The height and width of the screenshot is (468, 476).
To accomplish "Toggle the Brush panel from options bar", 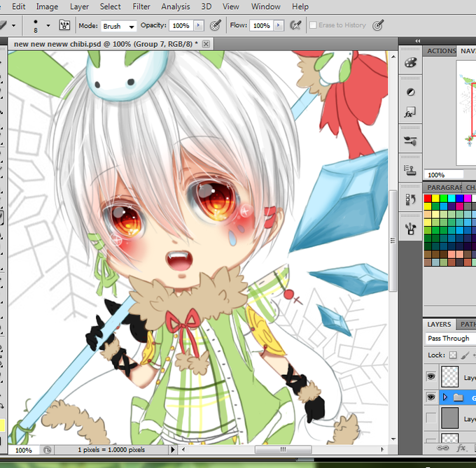I will click(x=64, y=25).
